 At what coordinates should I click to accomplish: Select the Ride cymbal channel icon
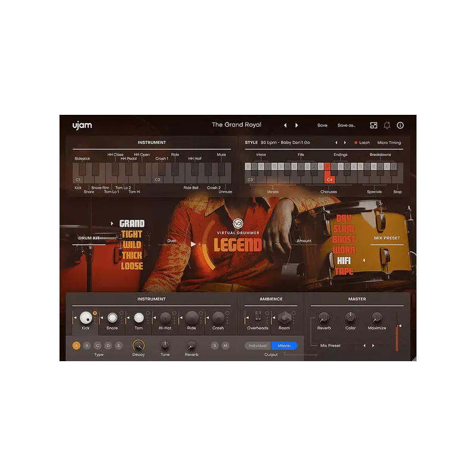click(x=192, y=318)
